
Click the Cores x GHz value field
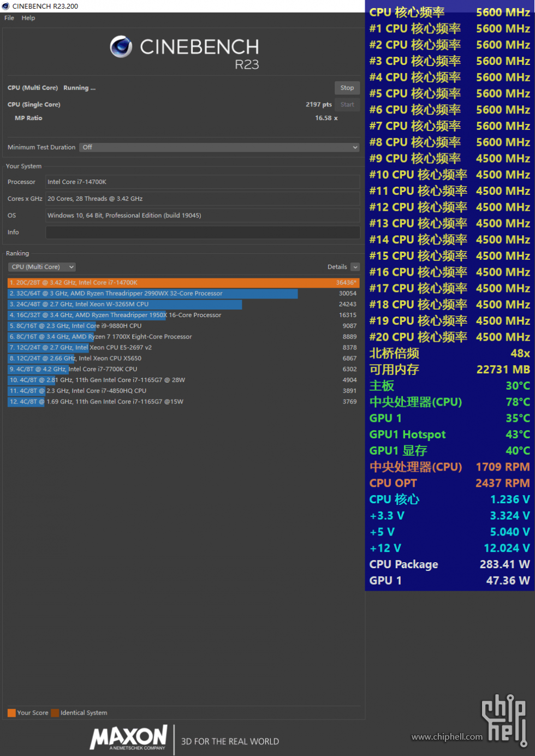coord(203,199)
